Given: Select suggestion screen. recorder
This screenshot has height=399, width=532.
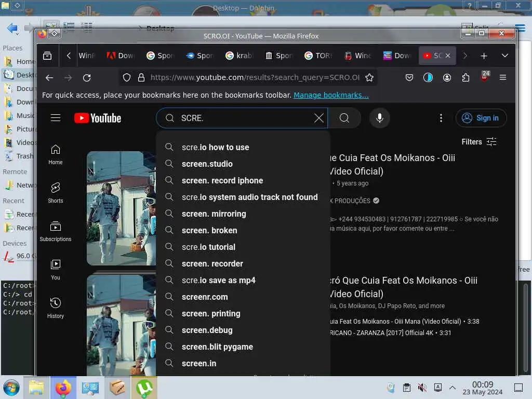Looking at the screenshot, I should point(243,263).
